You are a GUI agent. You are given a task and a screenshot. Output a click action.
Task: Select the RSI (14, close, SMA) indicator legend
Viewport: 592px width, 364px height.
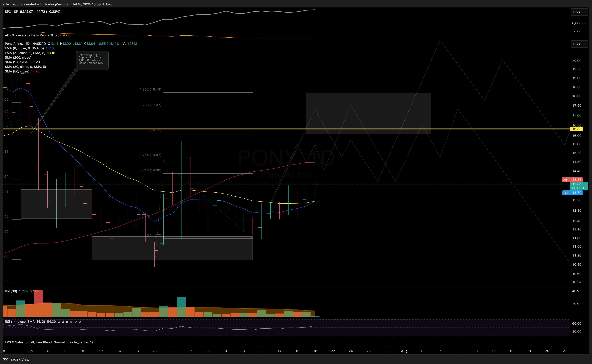(x=25, y=321)
